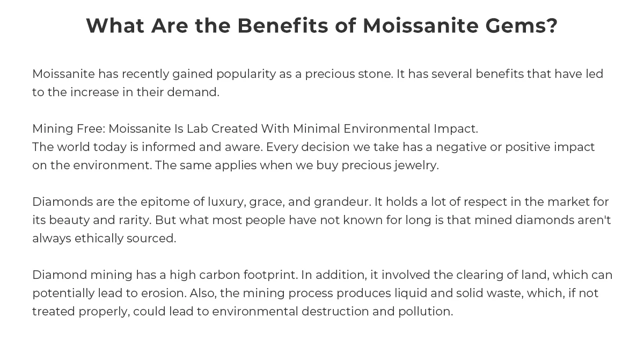644x345 pixels.
Task: Click the 'Mining Free:' subheading text
Action: pyautogui.click(x=68, y=129)
